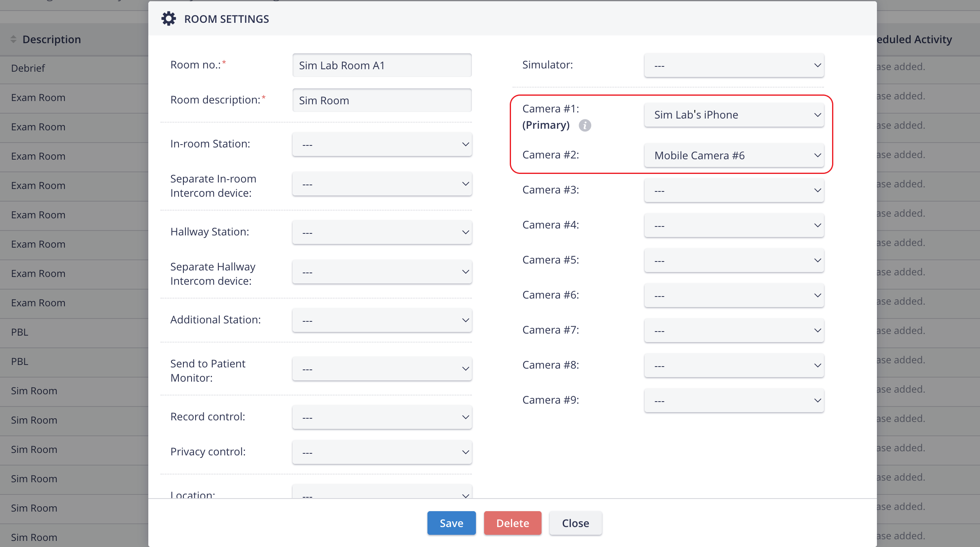Open the Send to Patient Monitor dropdown
The width and height of the screenshot is (980, 547).
(x=382, y=369)
